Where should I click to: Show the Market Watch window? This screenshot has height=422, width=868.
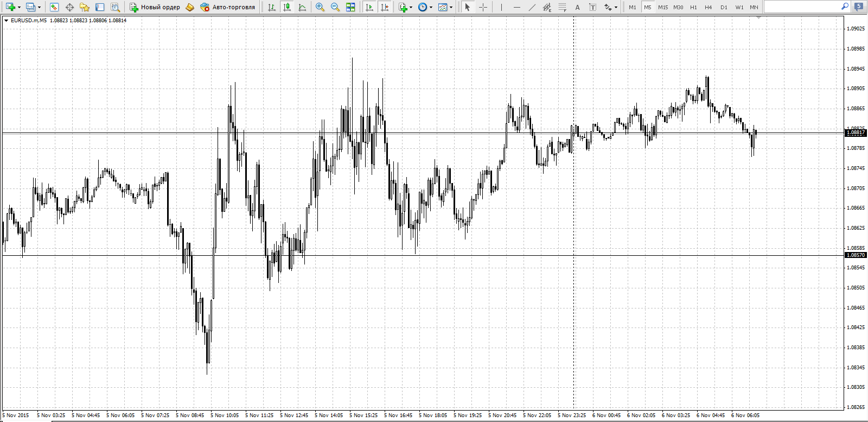(54, 7)
